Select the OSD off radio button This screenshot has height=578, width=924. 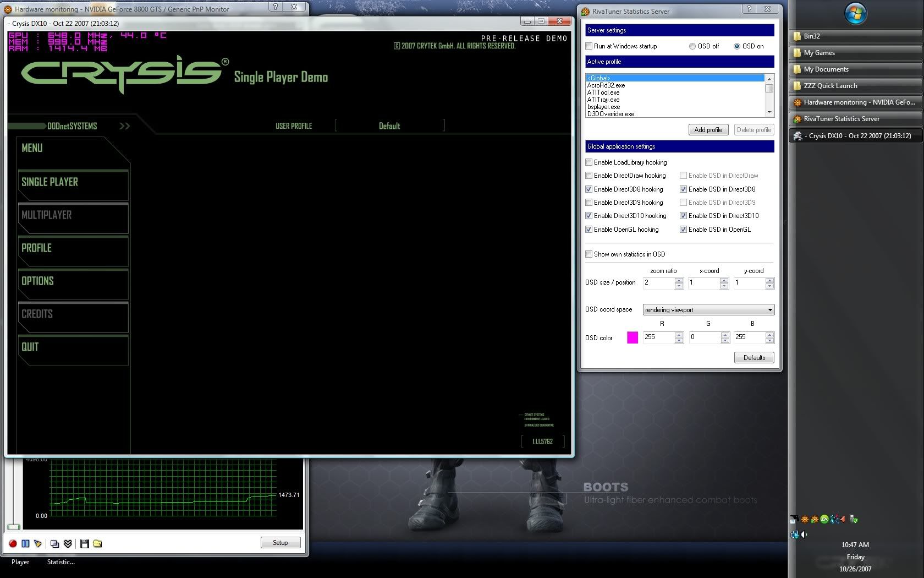coord(692,46)
